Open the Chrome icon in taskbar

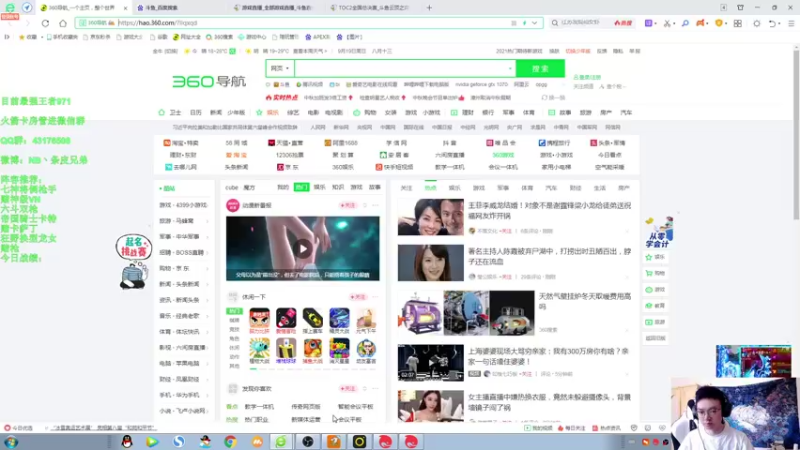[230, 441]
